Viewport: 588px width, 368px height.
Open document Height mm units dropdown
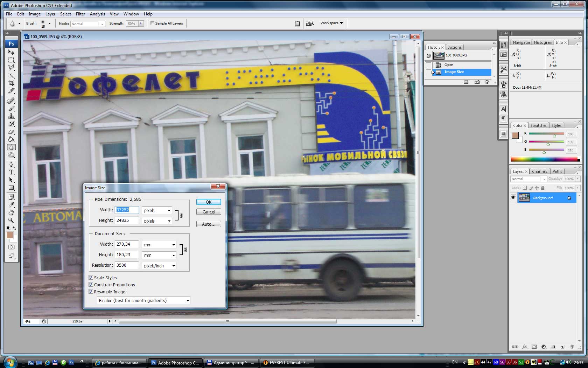tap(159, 255)
